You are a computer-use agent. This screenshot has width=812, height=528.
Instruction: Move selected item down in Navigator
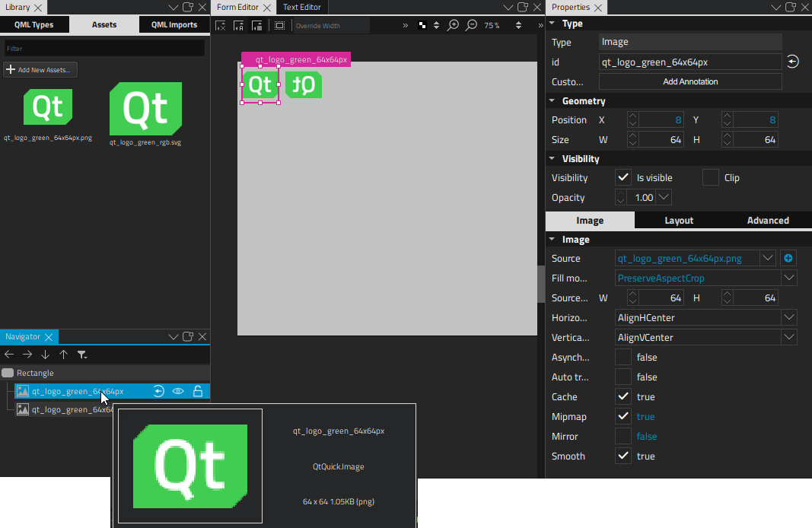[46, 355]
